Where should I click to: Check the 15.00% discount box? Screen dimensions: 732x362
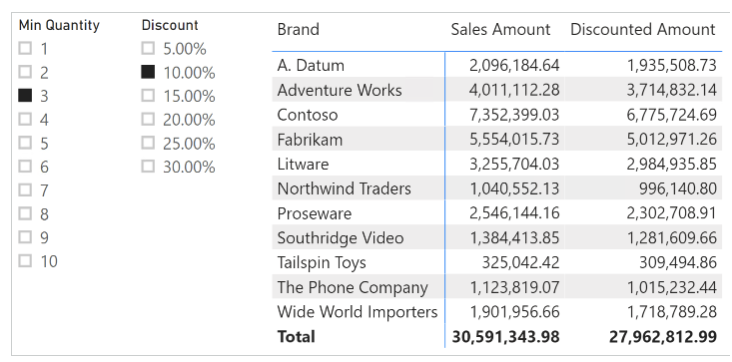click(x=148, y=95)
